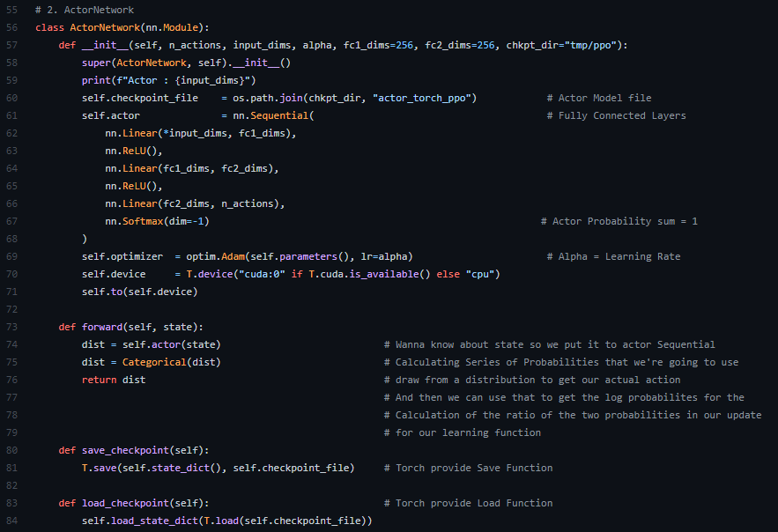The height and width of the screenshot is (532, 778).
Task: Click T.save(self.state_dict() call on line 81
Action: (x=219, y=468)
